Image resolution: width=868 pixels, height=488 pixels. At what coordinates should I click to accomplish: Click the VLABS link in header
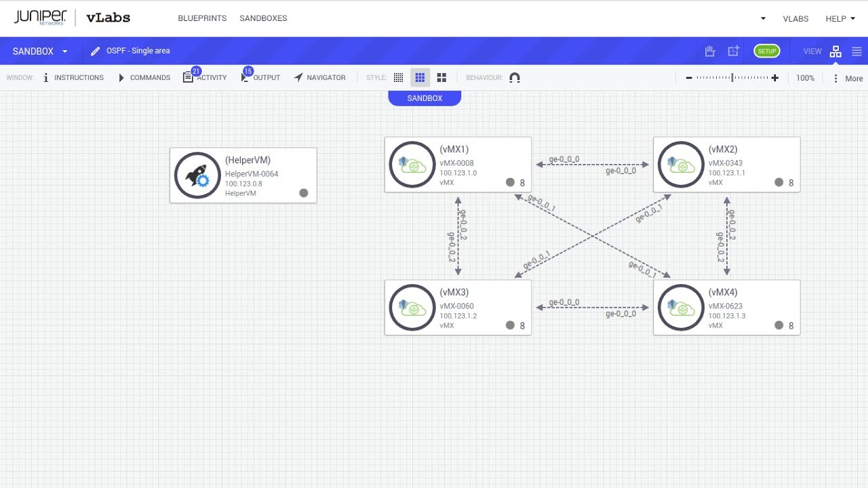795,19
